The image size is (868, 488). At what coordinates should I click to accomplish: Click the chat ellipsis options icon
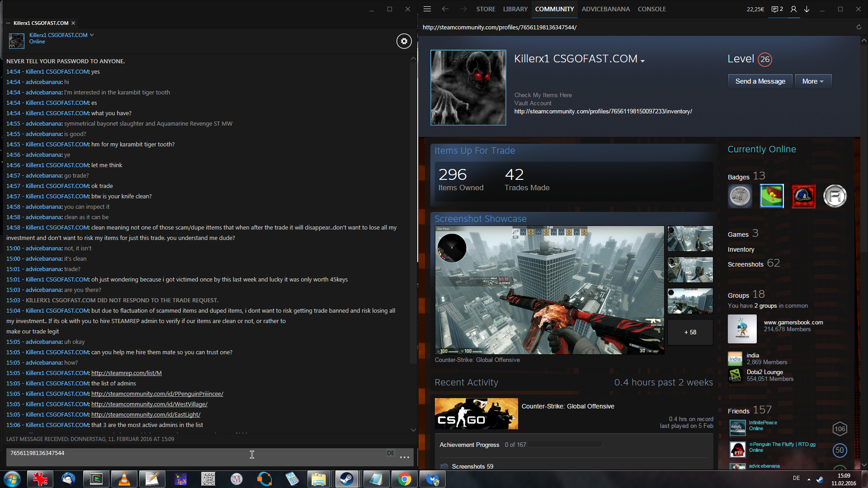coord(404,457)
